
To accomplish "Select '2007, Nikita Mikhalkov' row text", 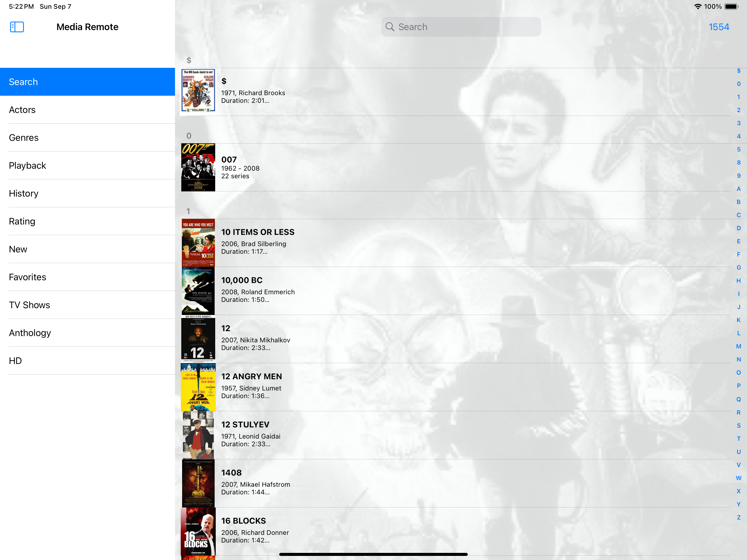I will click(x=256, y=340).
